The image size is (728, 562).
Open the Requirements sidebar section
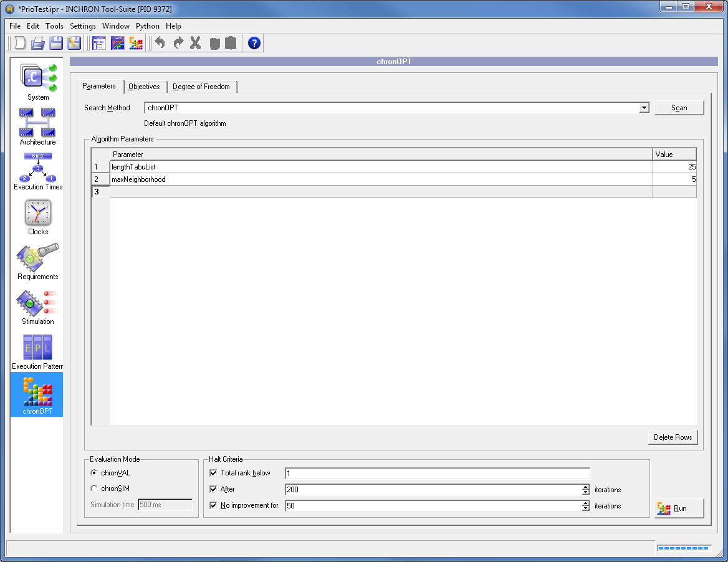(x=37, y=262)
